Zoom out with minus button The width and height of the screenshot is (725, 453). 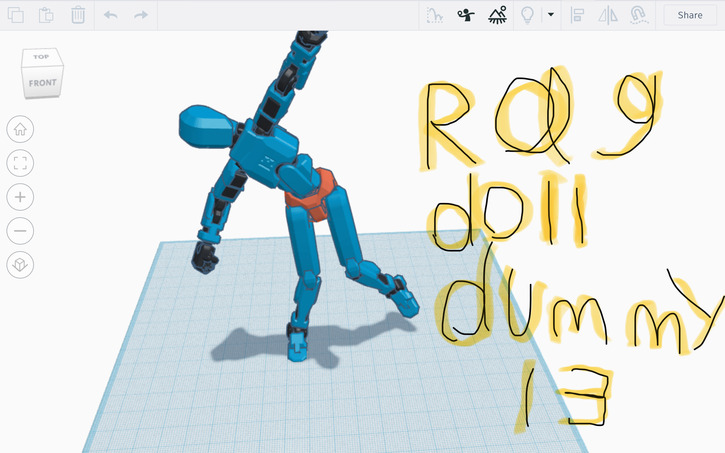click(20, 231)
